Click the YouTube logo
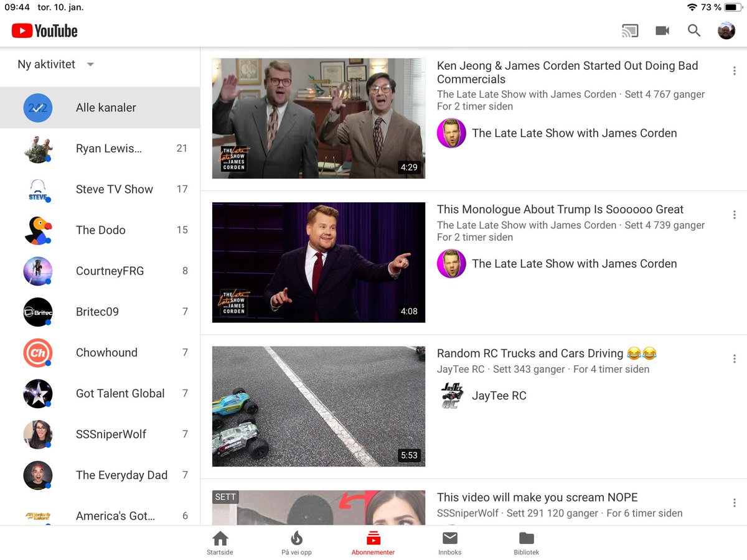 coord(45,30)
